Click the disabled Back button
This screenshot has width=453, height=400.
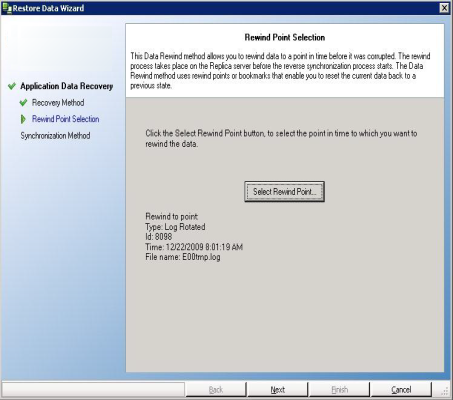coord(216,390)
